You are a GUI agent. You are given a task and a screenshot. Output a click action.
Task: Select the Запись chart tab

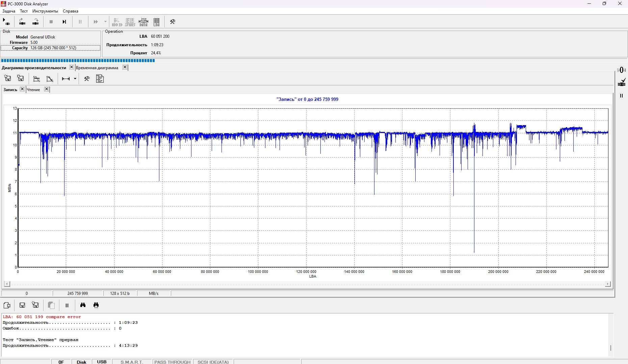(x=10, y=90)
